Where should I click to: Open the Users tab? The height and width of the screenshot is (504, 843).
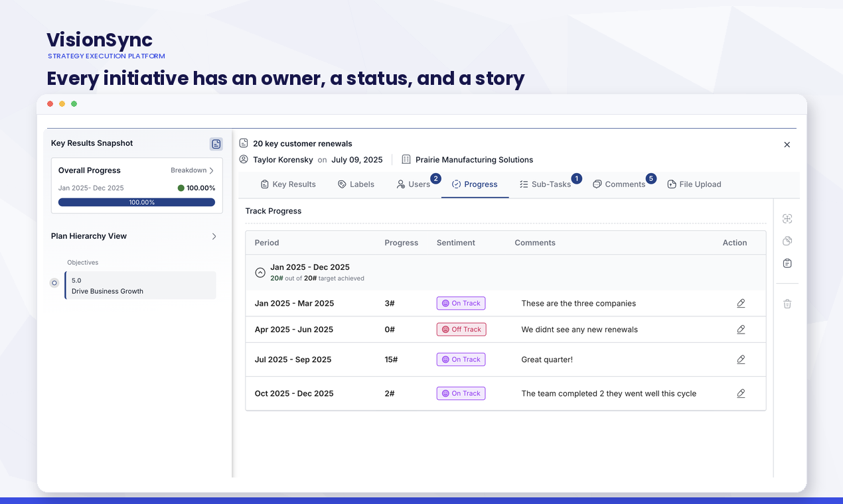(414, 184)
